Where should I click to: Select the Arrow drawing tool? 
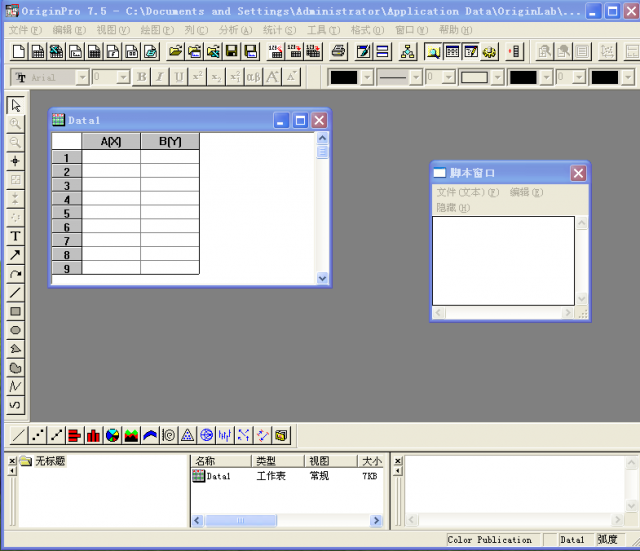(x=15, y=255)
